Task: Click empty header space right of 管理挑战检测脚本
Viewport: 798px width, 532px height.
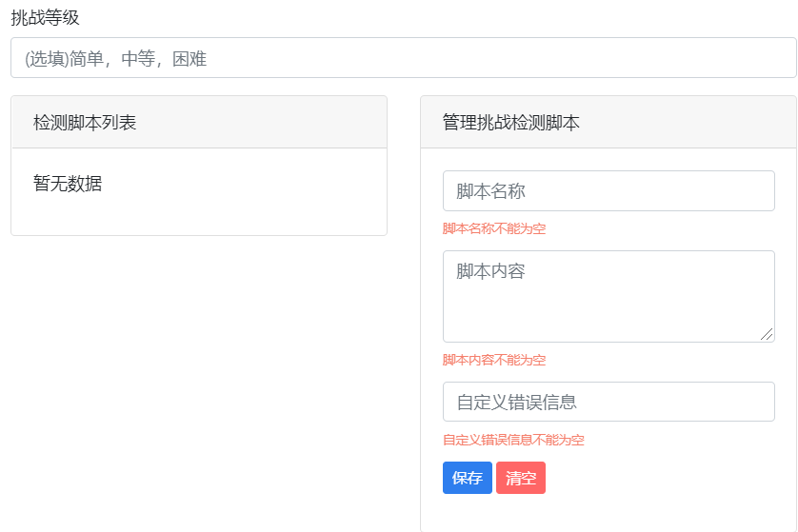Action: tap(686, 123)
